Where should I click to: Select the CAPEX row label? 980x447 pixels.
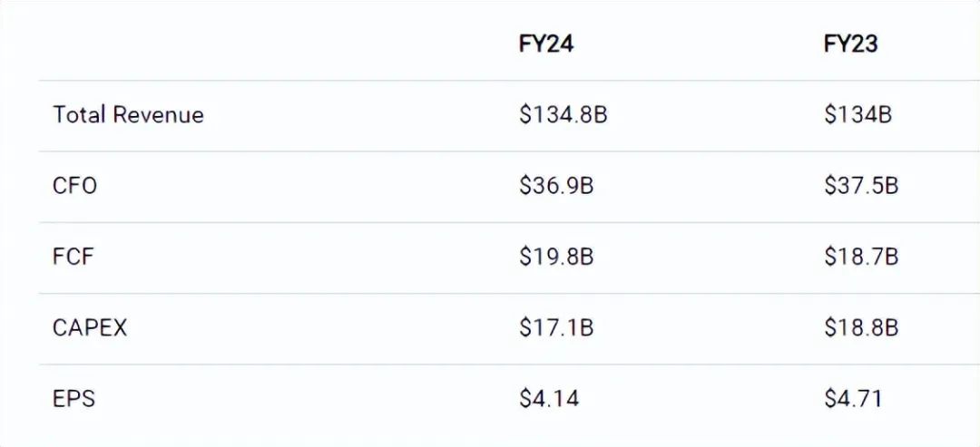[90, 327]
